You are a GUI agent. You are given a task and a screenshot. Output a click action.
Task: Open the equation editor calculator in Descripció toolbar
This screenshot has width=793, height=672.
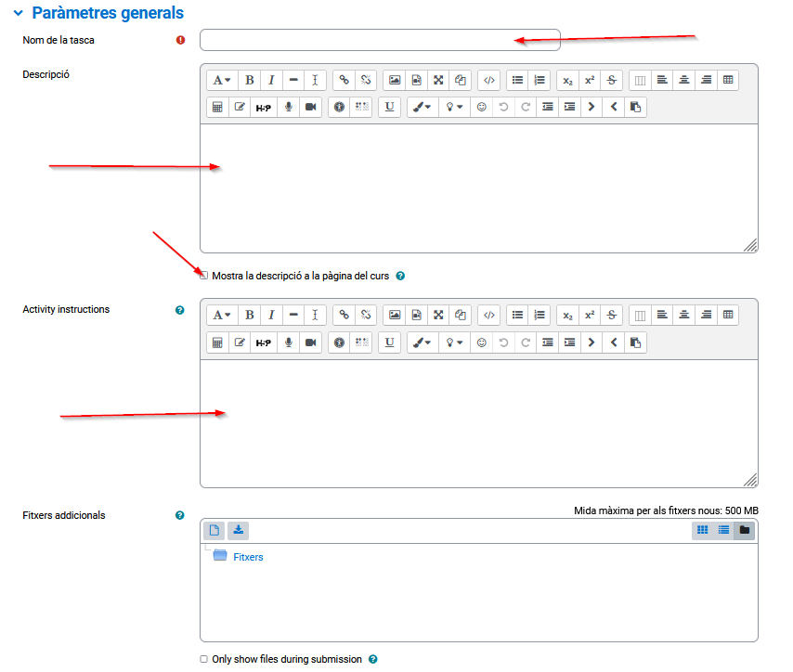click(x=217, y=107)
